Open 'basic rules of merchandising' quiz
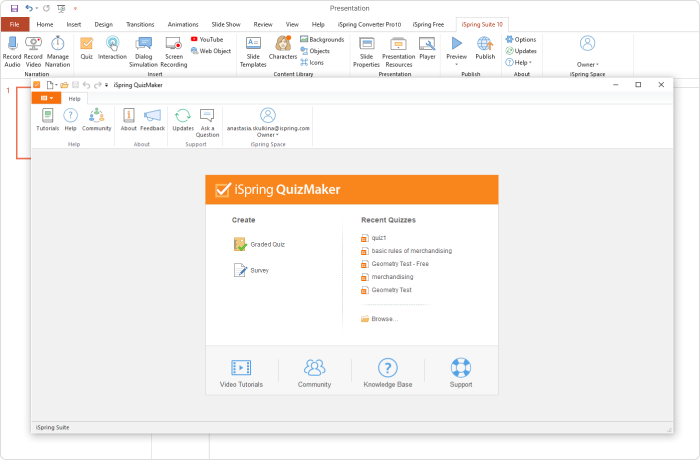The width and height of the screenshot is (700, 460). pos(406,251)
